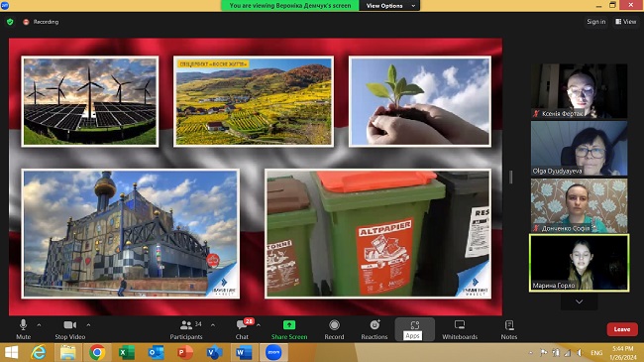This screenshot has width=644, height=362.
Task: Start recording with Record button
Action: click(334, 329)
